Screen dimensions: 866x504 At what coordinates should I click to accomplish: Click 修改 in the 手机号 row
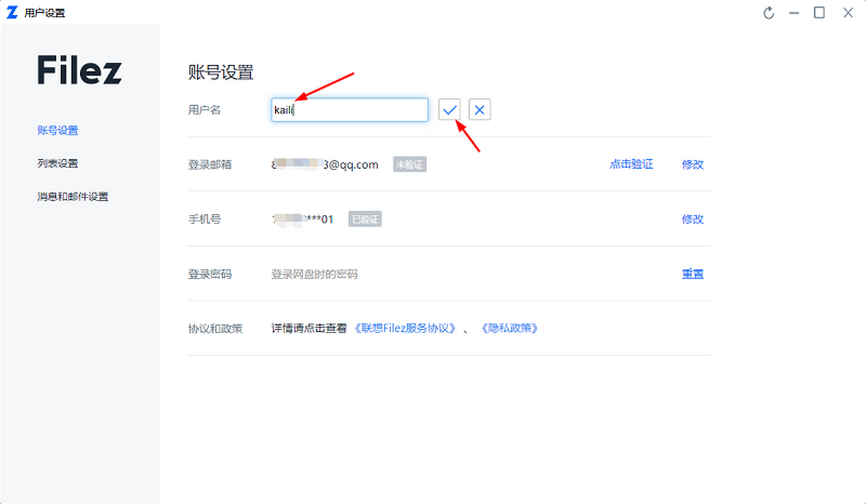693,219
